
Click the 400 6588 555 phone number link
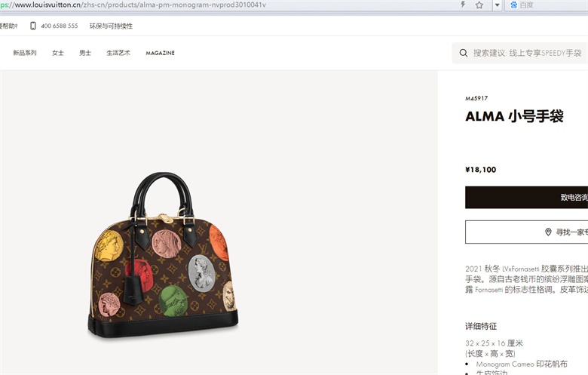point(60,26)
